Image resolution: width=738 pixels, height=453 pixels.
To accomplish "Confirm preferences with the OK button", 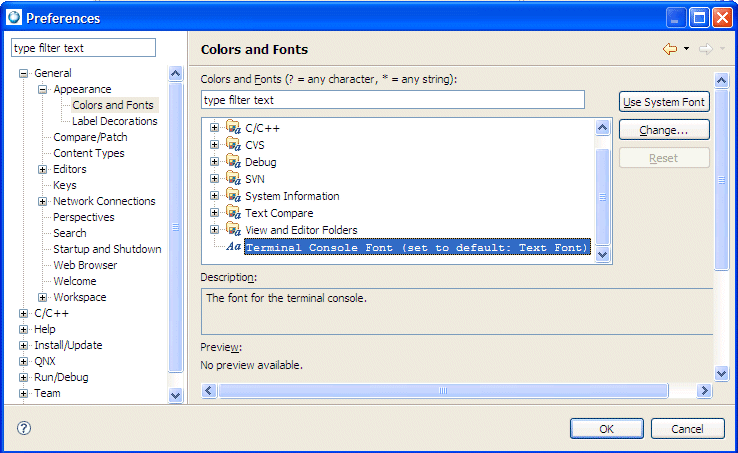I will [606, 429].
